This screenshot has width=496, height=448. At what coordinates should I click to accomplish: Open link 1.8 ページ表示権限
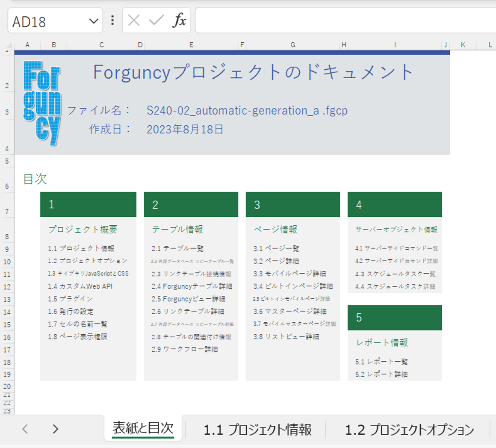pyautogui.click(x=77, y=337)
